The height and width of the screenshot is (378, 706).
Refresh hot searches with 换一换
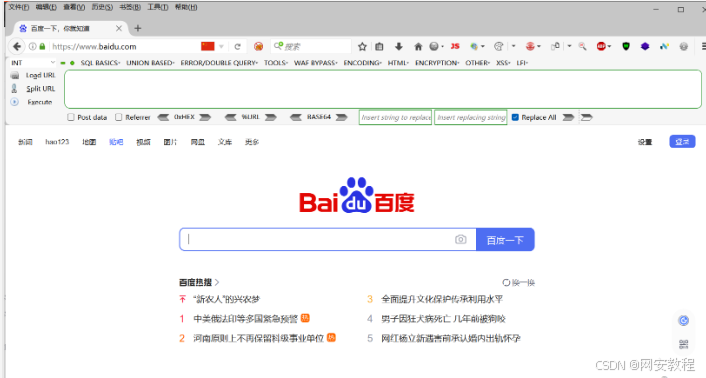519,283
